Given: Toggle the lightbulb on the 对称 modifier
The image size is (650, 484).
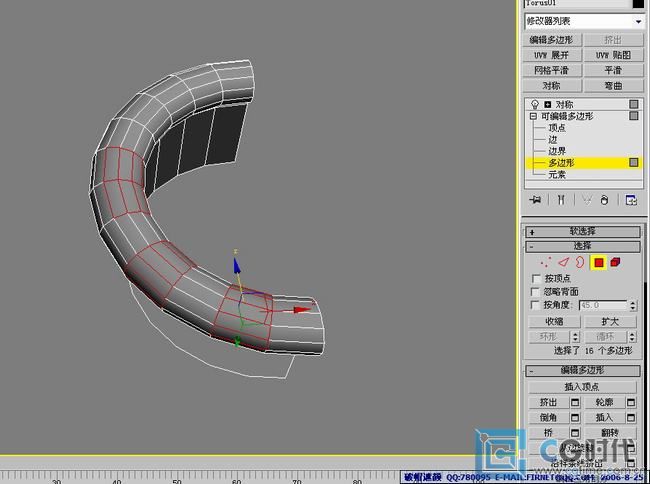Looking at the screenshot, I should (x=535, y=104).
